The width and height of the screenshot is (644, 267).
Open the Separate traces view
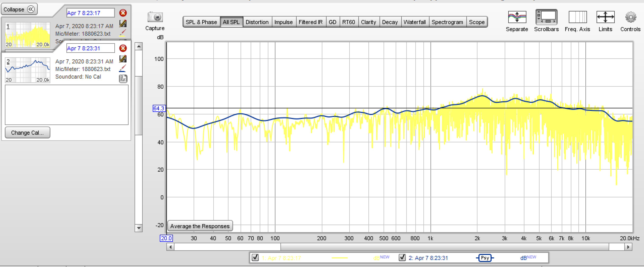pyautogui.click(x=517, y=17)
